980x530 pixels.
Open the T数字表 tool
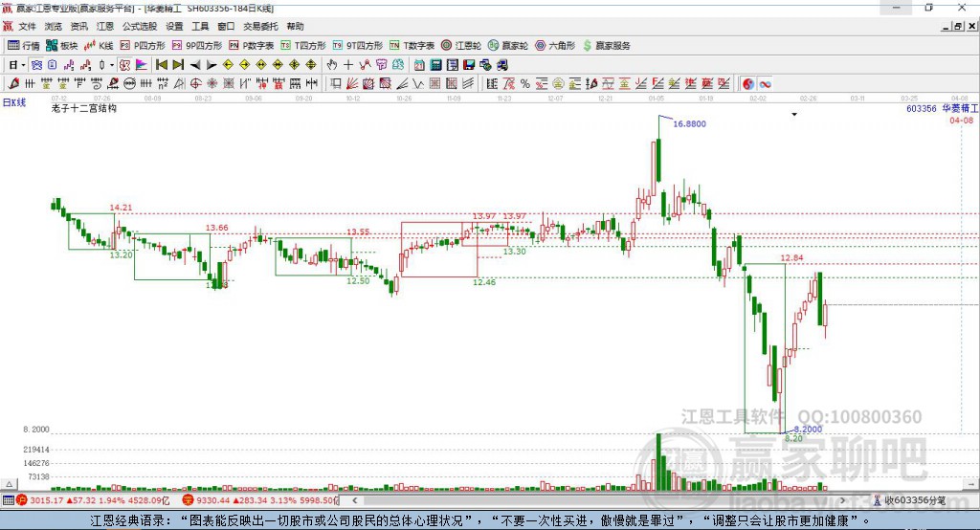pyautogui.click(x=412, y=46)
